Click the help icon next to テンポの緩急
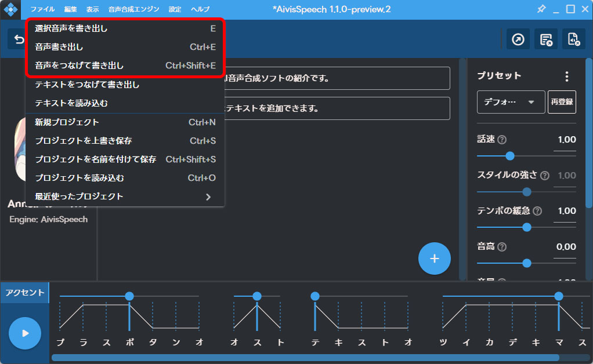 tap(537, 211)
